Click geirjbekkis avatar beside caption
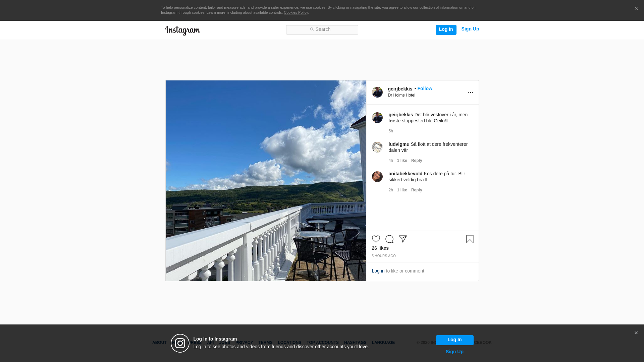644x362 pixels. [377, 118]
